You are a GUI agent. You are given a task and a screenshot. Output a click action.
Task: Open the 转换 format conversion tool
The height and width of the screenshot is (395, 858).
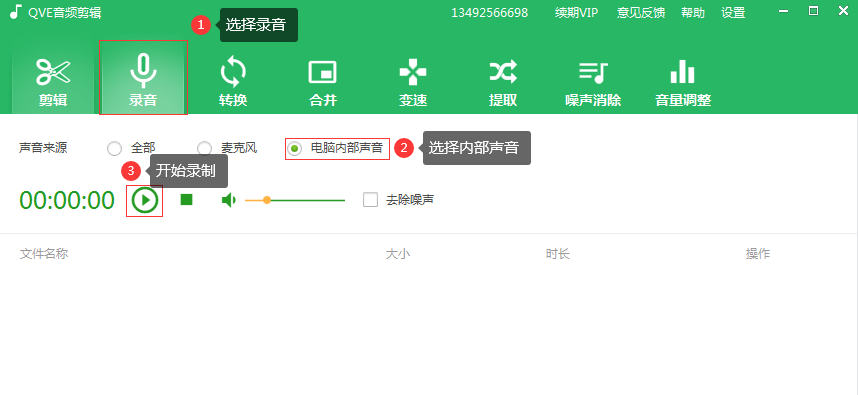[233, 81]
